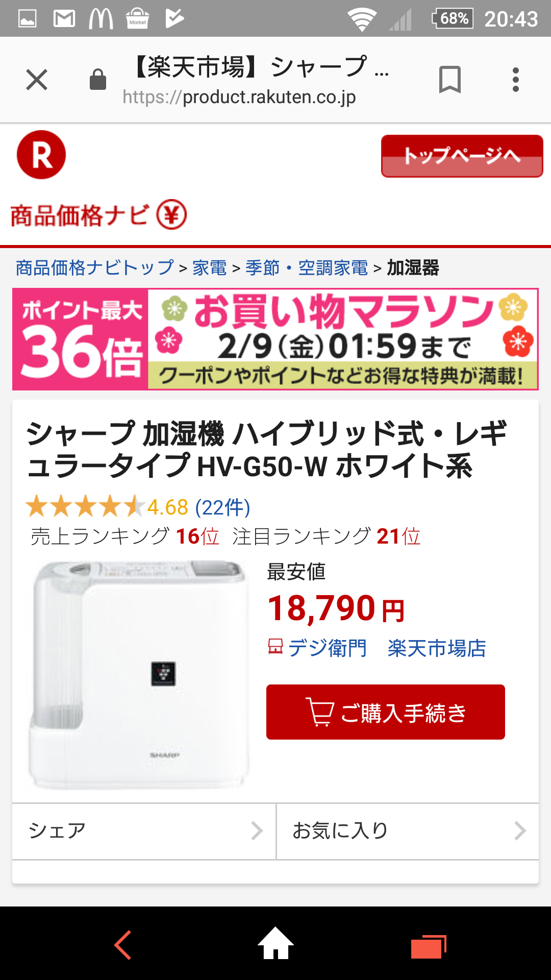The width and height of the screenshot is (551, 980).
Task: Open お買い物マラソン campaign banner
Action: click(x=275, y=339)
